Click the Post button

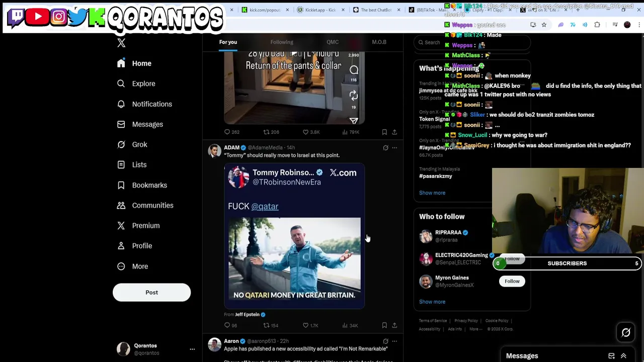(x=151, y=293)
